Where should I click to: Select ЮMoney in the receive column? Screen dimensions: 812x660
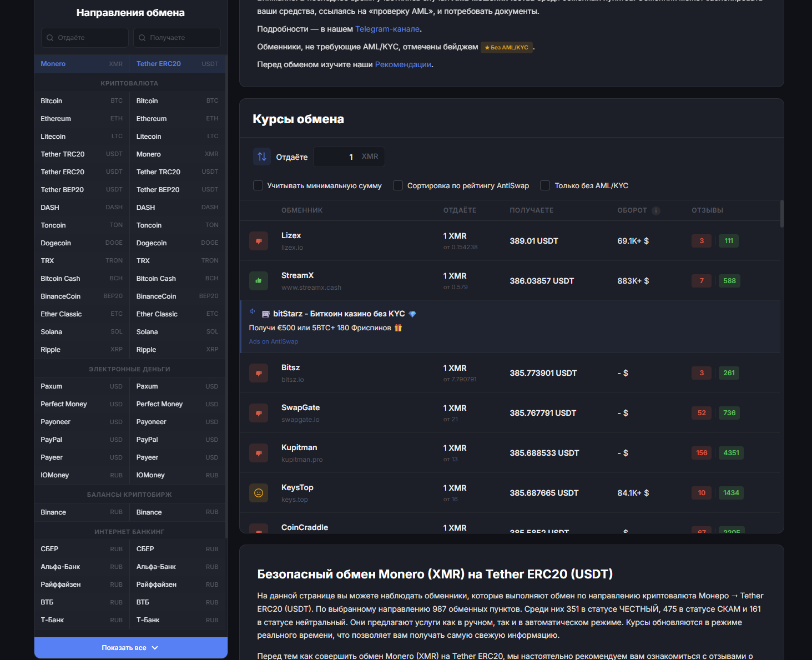tap(178, 475)
